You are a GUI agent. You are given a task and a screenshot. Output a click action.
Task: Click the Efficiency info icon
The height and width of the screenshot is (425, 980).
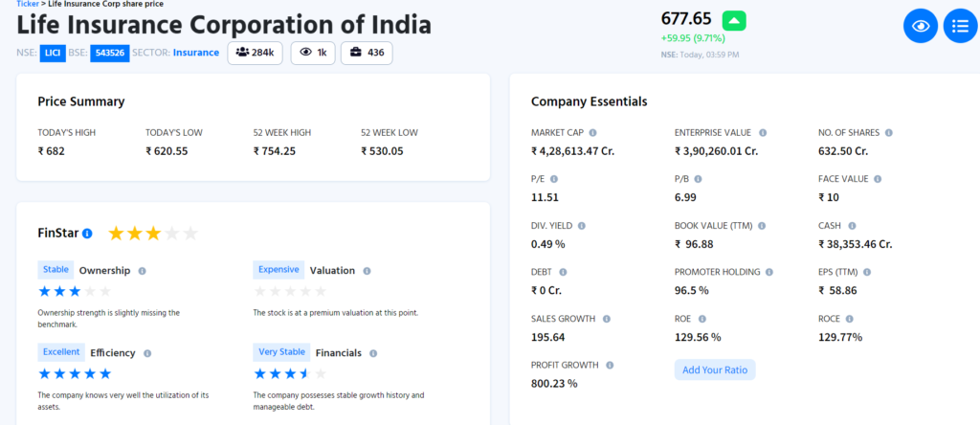[x=147, y=353]
